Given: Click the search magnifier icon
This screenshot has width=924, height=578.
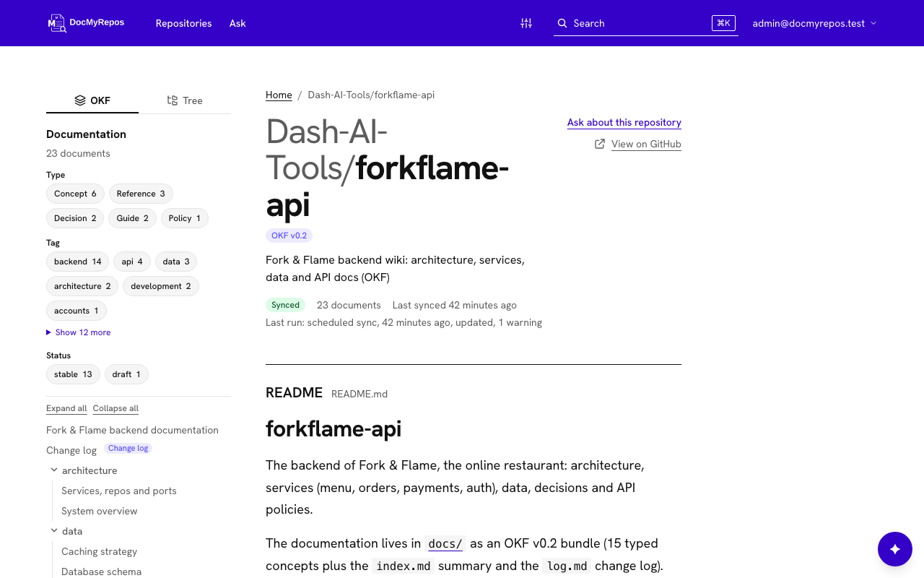Looking at the screenshot, I should coord(562,23).
